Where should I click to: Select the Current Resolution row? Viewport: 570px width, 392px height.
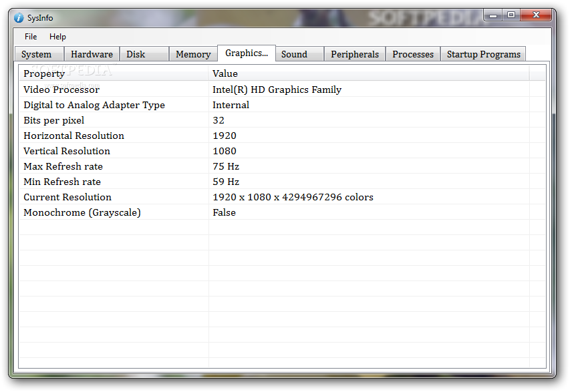tap(282, 197)
